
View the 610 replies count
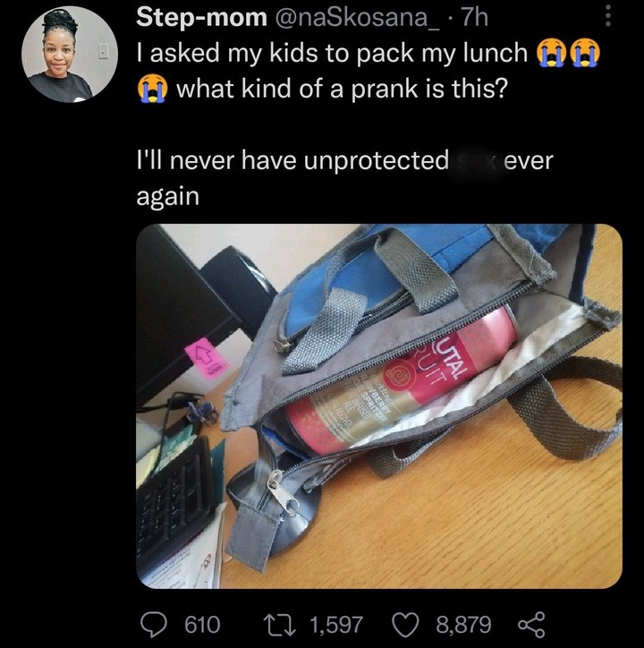point(202,624)
